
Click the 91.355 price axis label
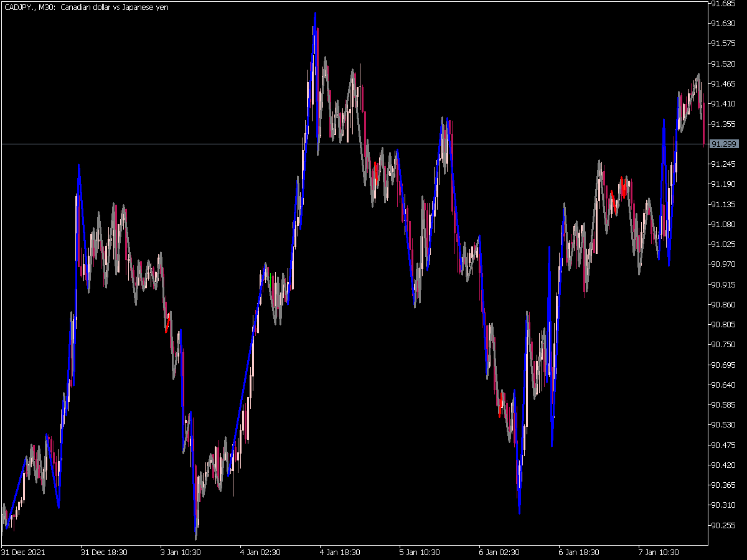pos(722,124)
